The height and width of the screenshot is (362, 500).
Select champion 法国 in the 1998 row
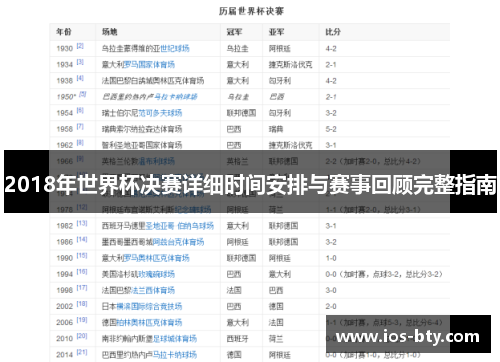(234, 290)
